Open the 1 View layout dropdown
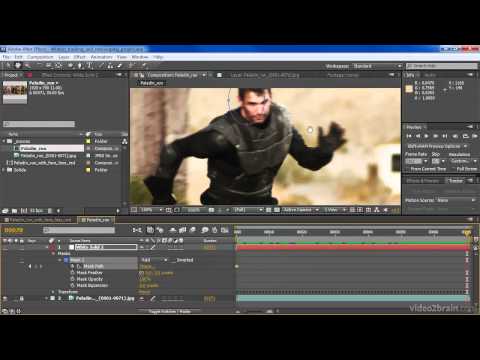Image resolution: width=480 pixels, height=360 pixels. click(x=335, y=210)
